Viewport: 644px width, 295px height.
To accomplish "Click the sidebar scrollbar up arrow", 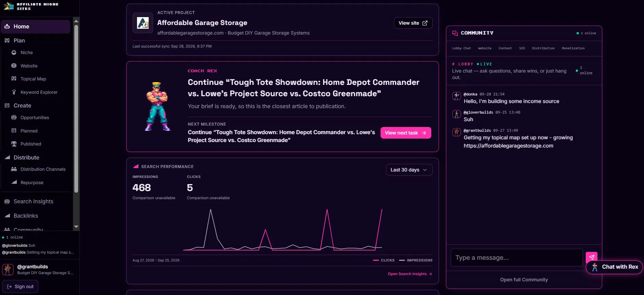I will (76, 21).
